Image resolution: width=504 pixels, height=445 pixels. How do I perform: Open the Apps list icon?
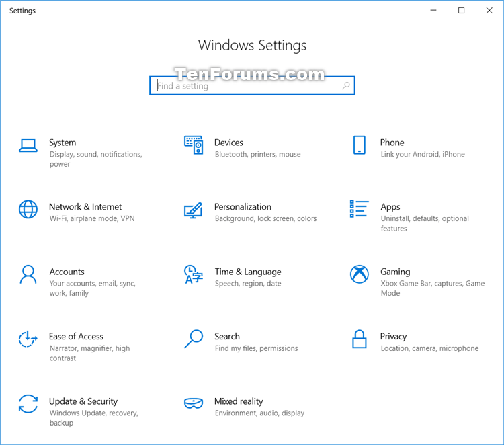(359, 208)
